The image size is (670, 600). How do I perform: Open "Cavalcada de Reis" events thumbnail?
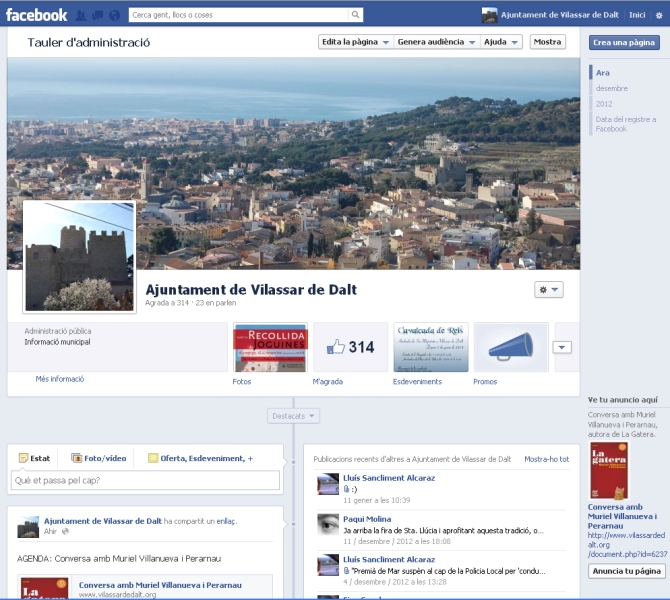click(431, 347)
